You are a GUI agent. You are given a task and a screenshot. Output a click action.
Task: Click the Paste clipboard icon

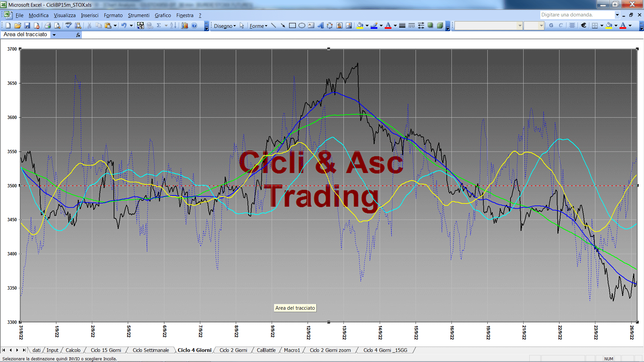pyautogui.click(x=108, y=26)
